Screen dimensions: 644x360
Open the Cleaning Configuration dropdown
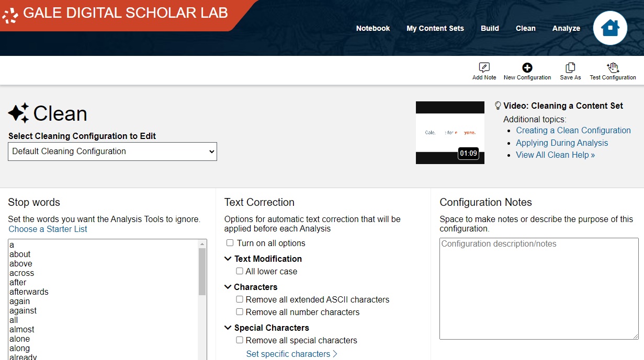click(112, 152)
